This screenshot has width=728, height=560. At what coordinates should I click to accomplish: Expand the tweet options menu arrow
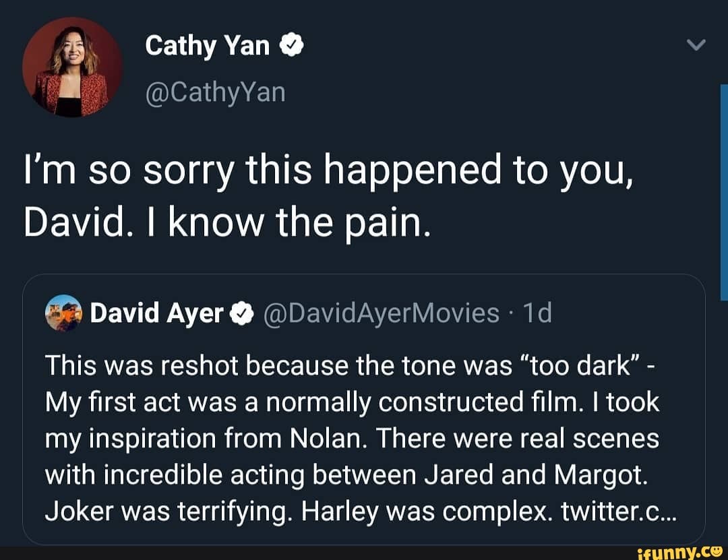(x=696, y=45)
